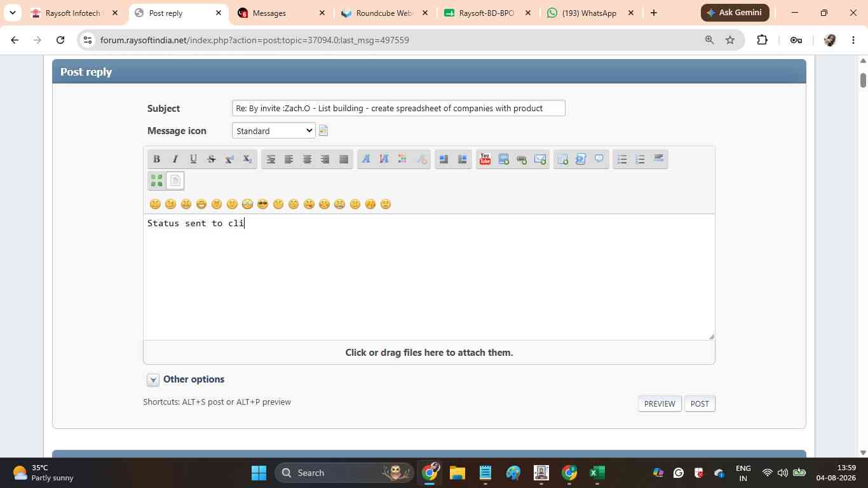The width and height of the screenshot is (868, 488).
Task: Insert the cool sunglasses smiley
Action: pyautogui.click(x=262, y=204)
